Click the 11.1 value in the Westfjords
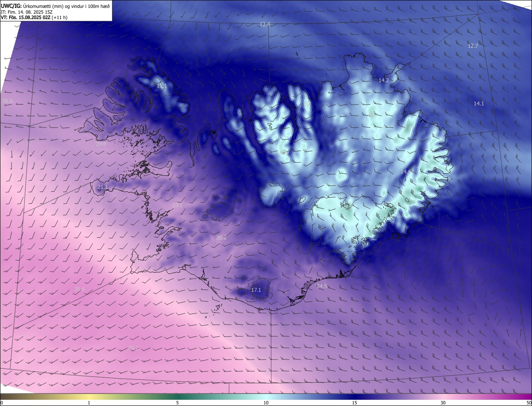The width and height of the screenshot is (532, 406). click(x=161, y=86)
